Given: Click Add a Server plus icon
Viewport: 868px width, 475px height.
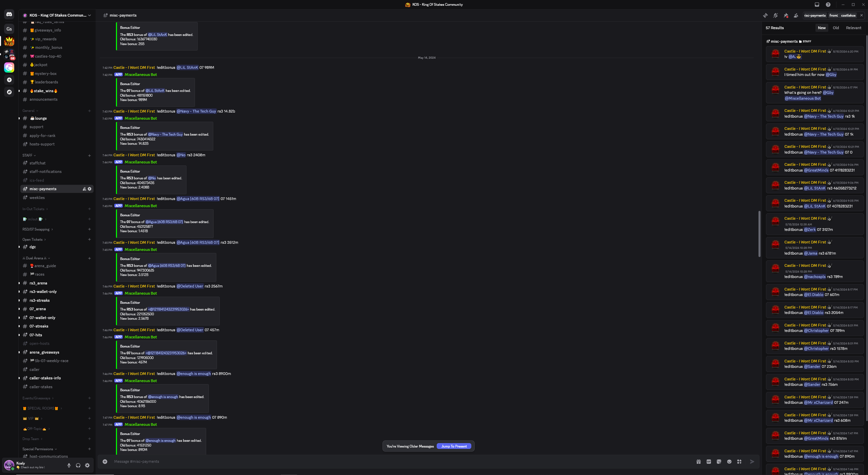Looking at the screenshot, I should pyautogui.click(x=9, y=80).
